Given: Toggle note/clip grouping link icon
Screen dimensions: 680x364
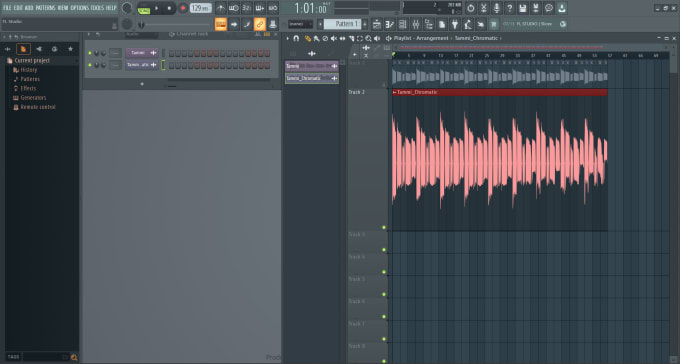Looking at the screenshot, I should tap(260, 24).
